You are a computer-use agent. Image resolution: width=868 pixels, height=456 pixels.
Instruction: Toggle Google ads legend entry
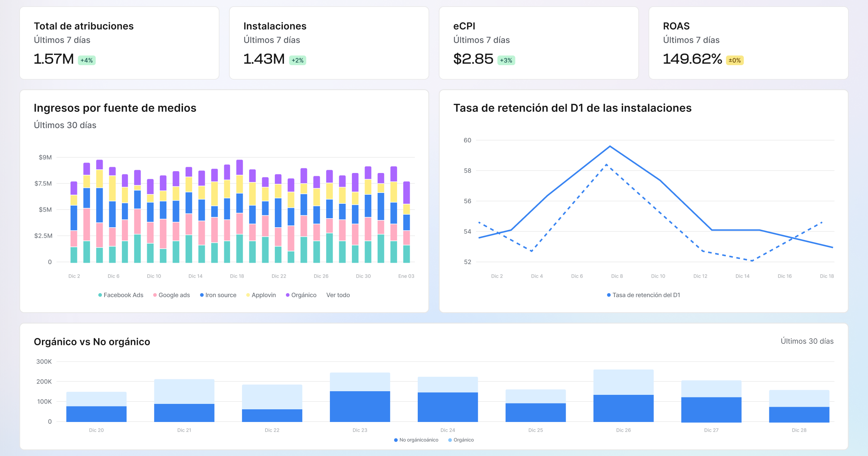[171, 295]
